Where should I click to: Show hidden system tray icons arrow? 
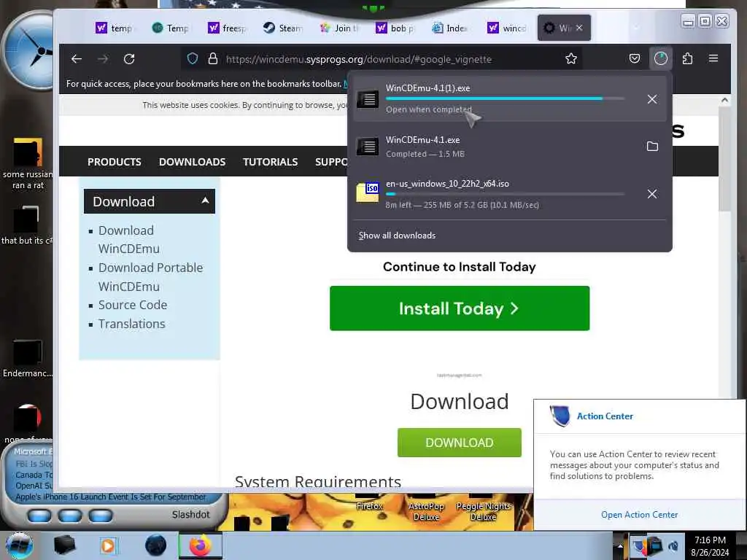point(620,546)
